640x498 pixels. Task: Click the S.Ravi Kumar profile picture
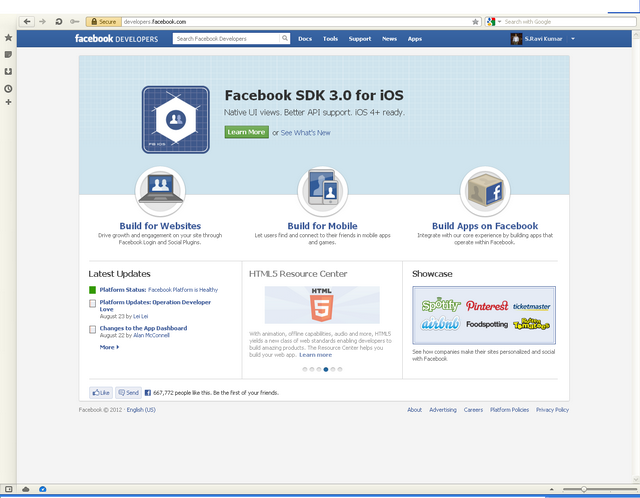point(516,39)
